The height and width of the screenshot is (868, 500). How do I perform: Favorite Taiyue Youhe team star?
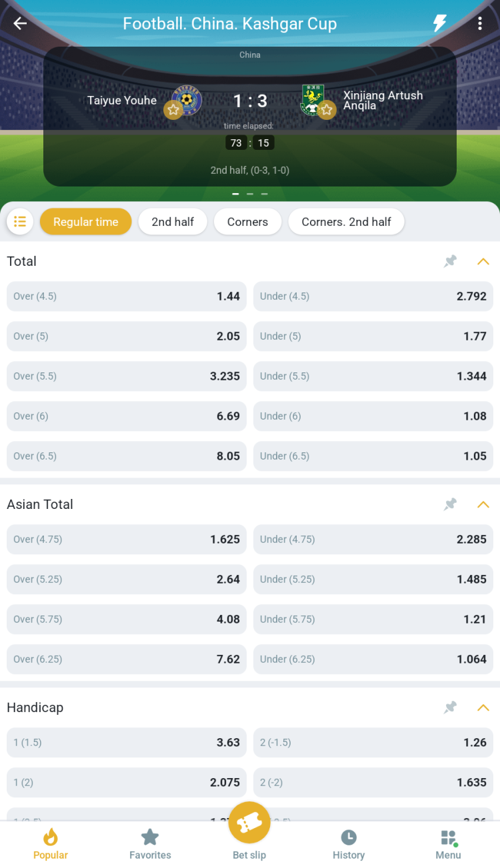coord(173,110)
